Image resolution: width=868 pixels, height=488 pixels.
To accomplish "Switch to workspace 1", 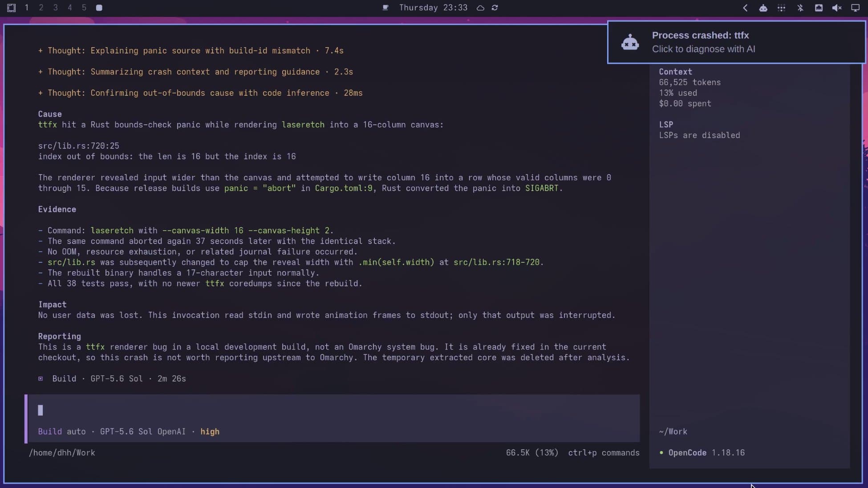I will coord(27,8).
